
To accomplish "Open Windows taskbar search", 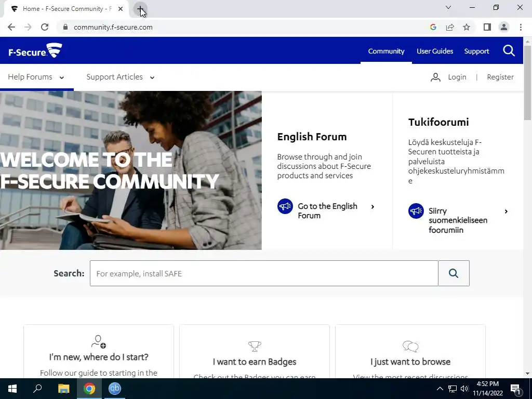I will pyautogui.click(x=37, y=389).
